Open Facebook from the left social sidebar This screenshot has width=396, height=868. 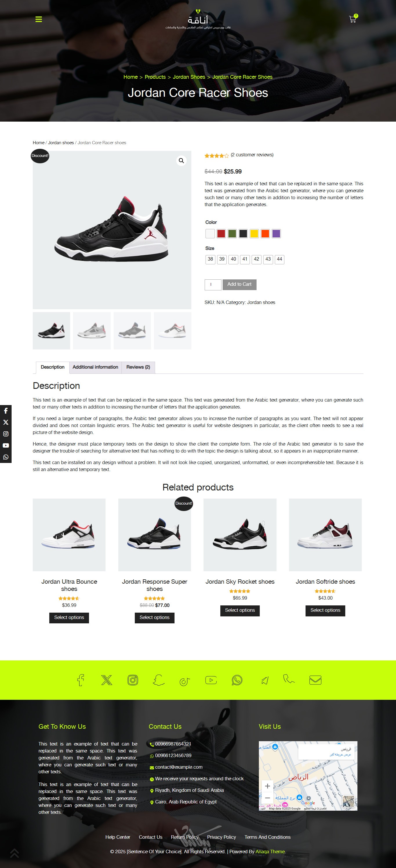coord(6,411)
